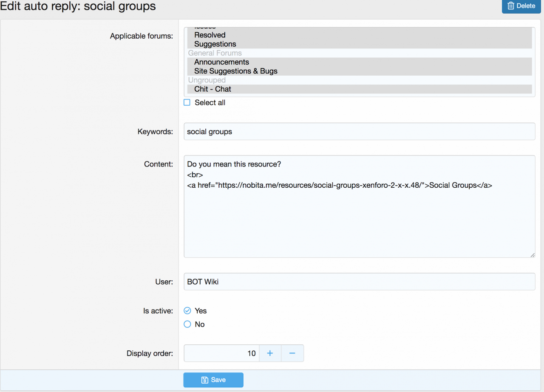Select Suggestions forum in the list
Viewport: 544px width, 392px height.
pos(215,44)
